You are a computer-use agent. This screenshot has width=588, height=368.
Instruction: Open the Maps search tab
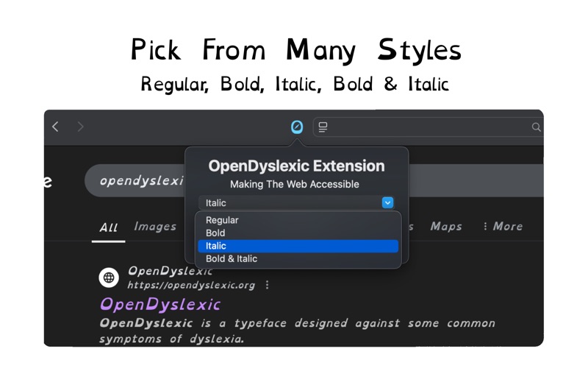446,227
